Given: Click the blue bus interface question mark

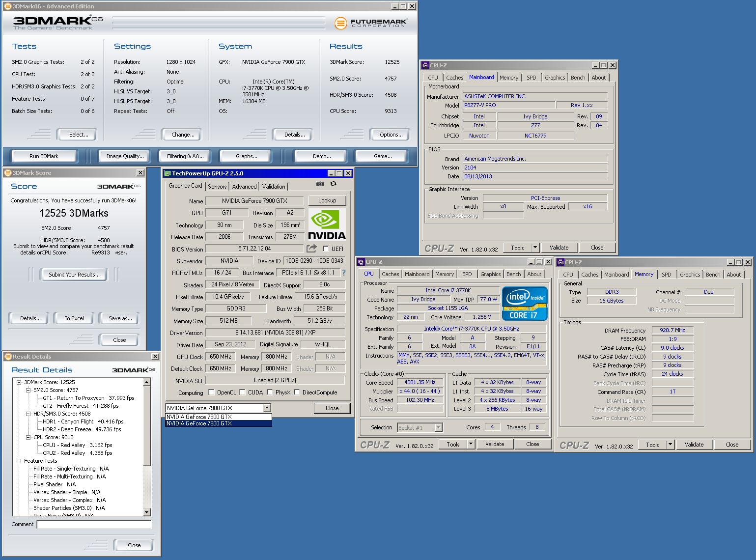Looking at the screenshot, I should [344, 273].
